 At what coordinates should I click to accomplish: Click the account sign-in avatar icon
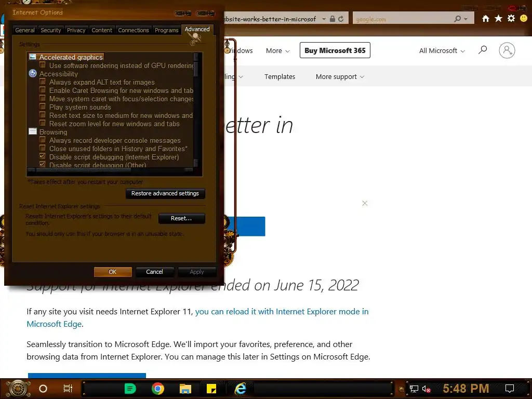pyautogui.click(x=507, y=50)
